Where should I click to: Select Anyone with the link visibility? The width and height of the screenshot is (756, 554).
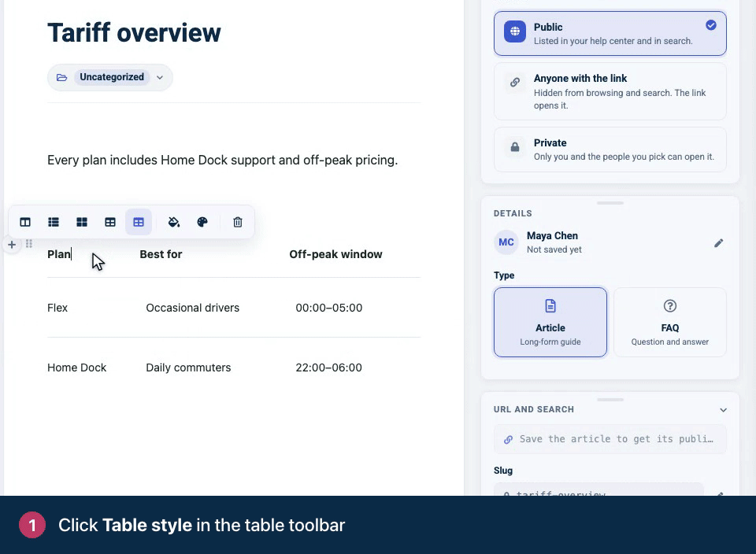click(x=610, y=91)
